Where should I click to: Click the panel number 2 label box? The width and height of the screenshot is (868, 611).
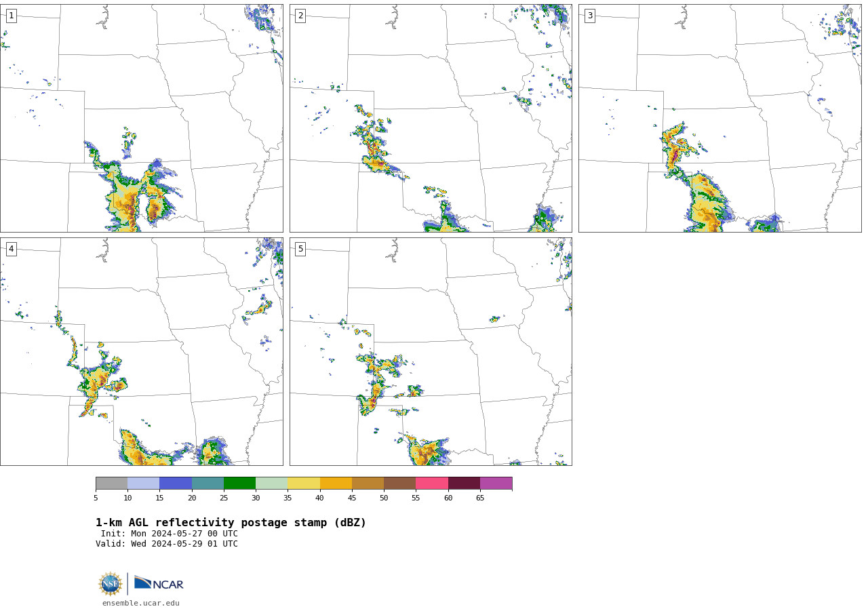pyautogui.click(x=300, y=16)
